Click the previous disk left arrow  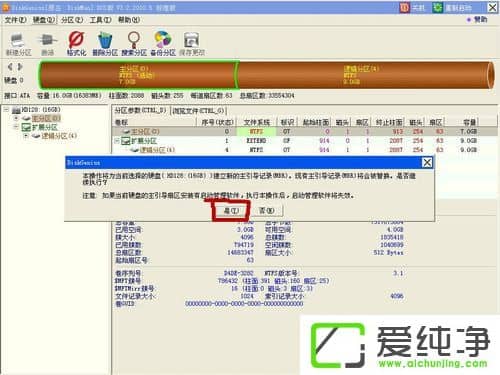10,67
